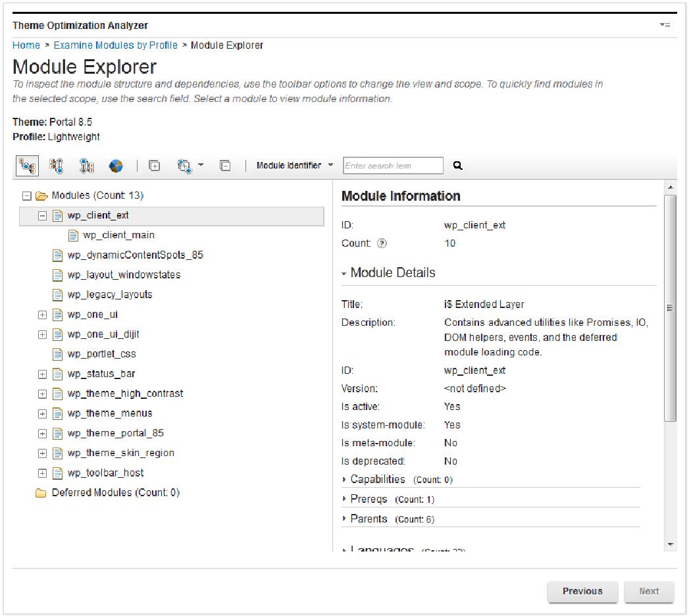Start a search with the magnifier icon
The image size is (691, 616).
click(457, 165)
